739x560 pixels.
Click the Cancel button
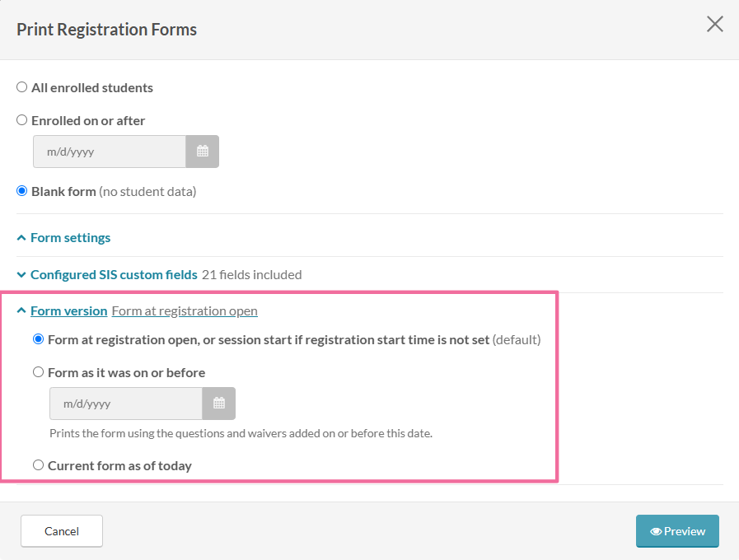[62, 531]
